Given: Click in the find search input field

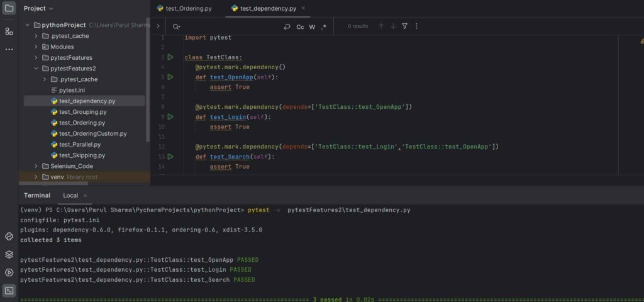Looking at the screenshot, I should tap(230, 26).
